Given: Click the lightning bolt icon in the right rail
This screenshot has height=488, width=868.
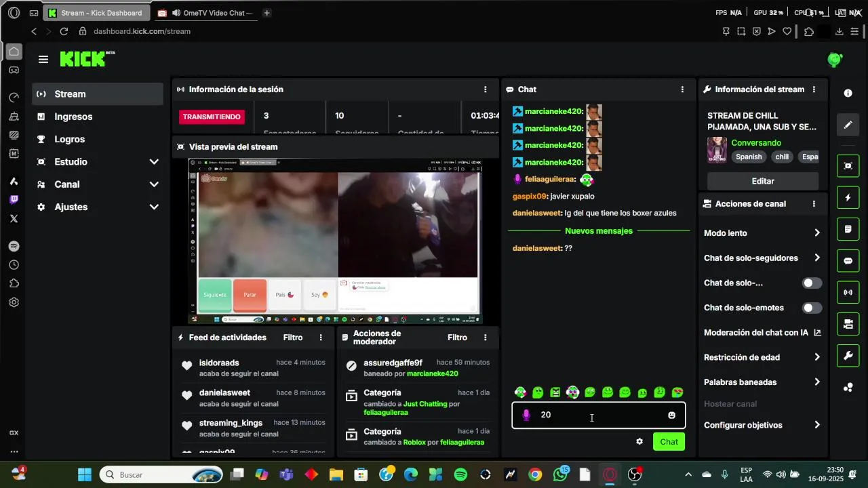Looking at the screenshot, I should [848, 198].
